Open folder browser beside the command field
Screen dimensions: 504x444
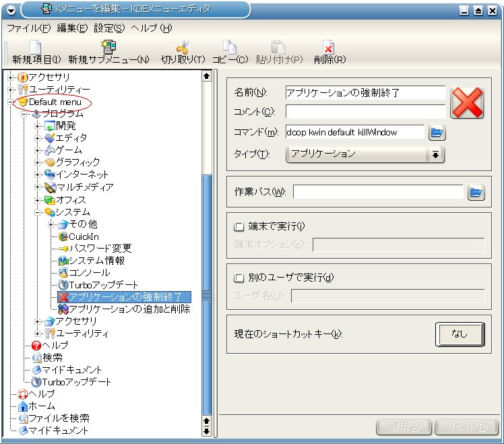click(437, 132)
